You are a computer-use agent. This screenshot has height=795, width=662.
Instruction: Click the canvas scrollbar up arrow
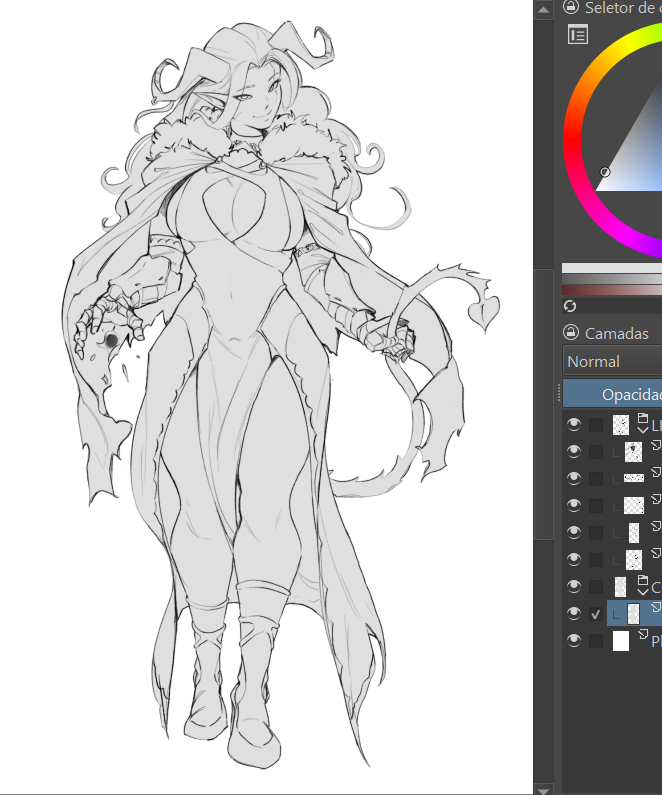point(543,10)
